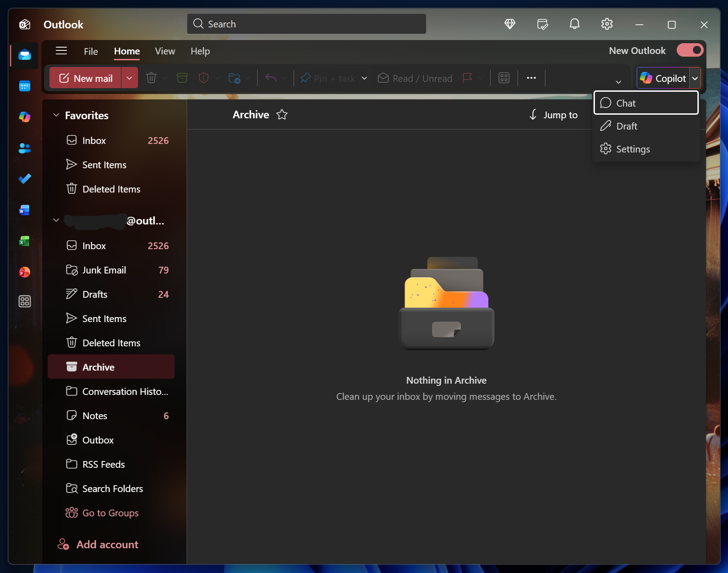728x573 pixels.
Task: Click the Report shield icon in the ribbon
Action: pyautogui.click(x=204, y=77)
